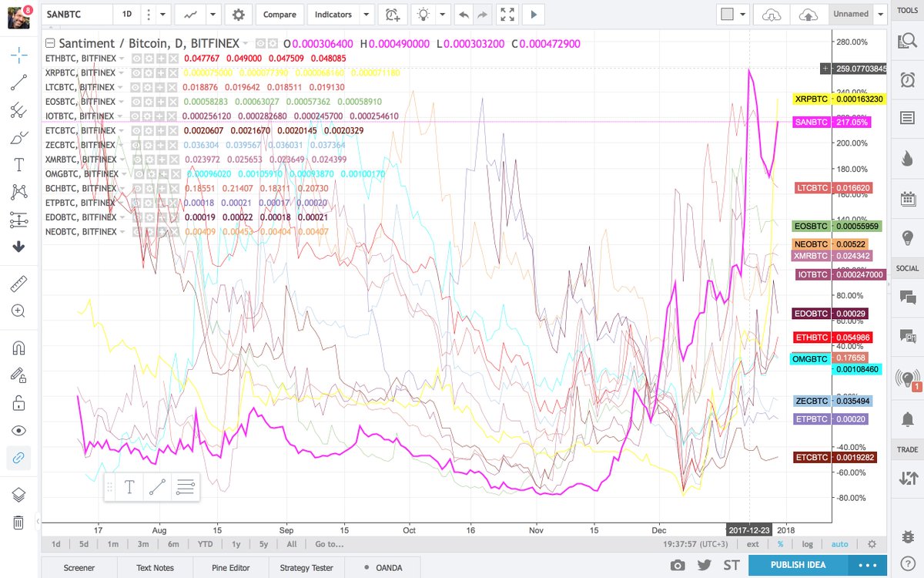Take a chart snapshot with camera icon
The width and height of the screenshot is (924, 578).
click(678, 565)
